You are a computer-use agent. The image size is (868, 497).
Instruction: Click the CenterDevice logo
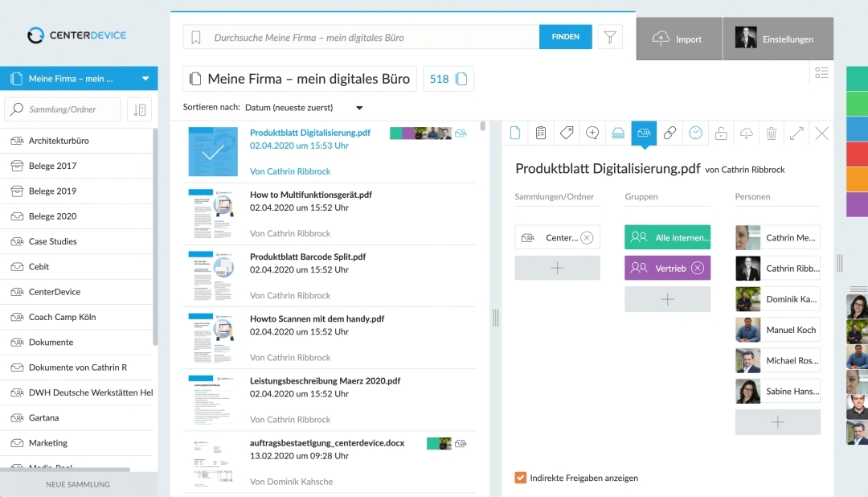click(x=77, y=35)
